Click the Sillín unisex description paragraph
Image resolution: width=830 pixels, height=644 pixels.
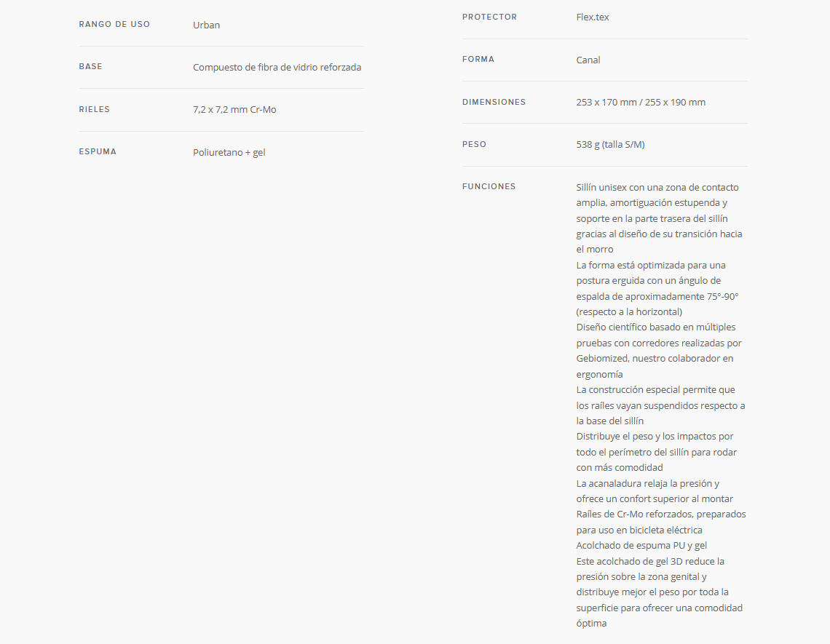click(x=659, y=218)
